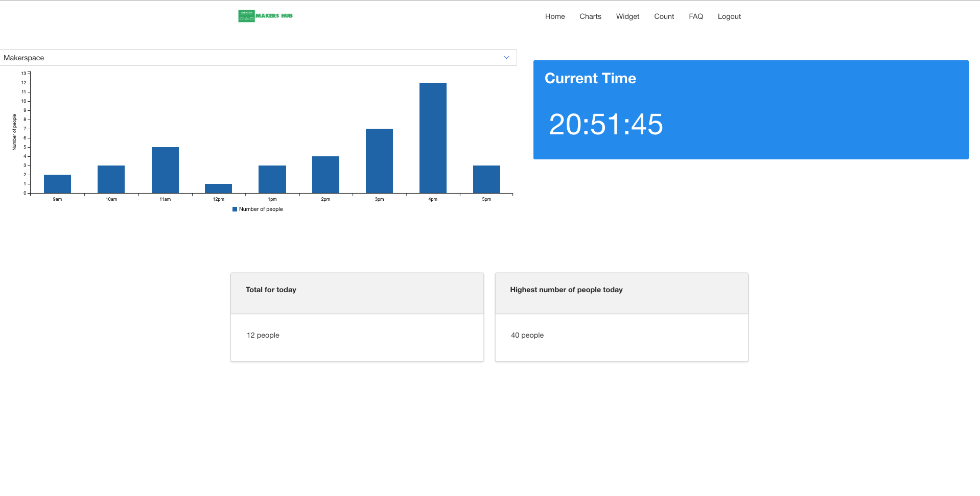
Task: Click the 5pm bar in chart
Action: click(486, 179)
